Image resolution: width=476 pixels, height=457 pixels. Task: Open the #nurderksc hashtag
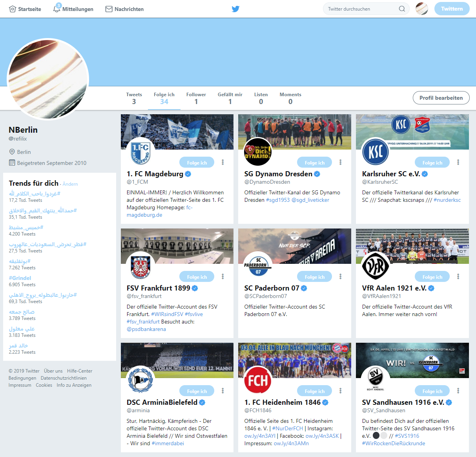447,200
